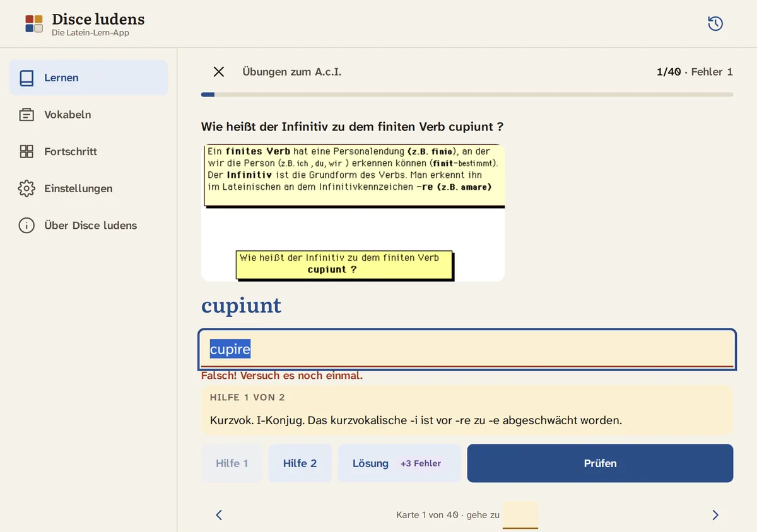Click the 'Kurzvok. I-Konjug.' hint text
This screenshot has width=757, height=532.
[416, 420]
